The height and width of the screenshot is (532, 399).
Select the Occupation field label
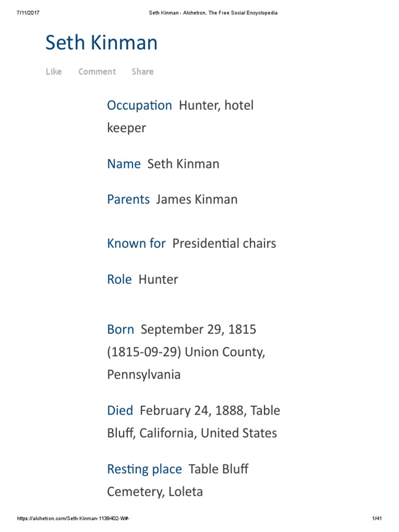point(139,105)
